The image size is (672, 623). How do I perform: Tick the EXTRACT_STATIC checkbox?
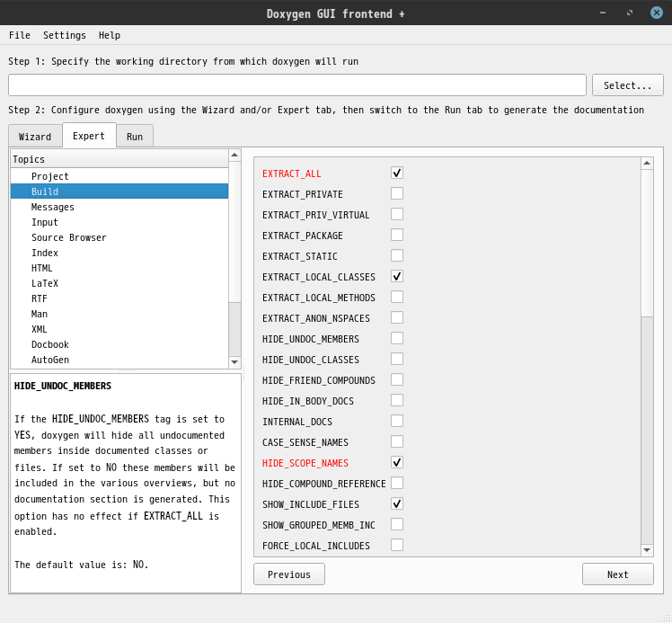tap(397, 255)
